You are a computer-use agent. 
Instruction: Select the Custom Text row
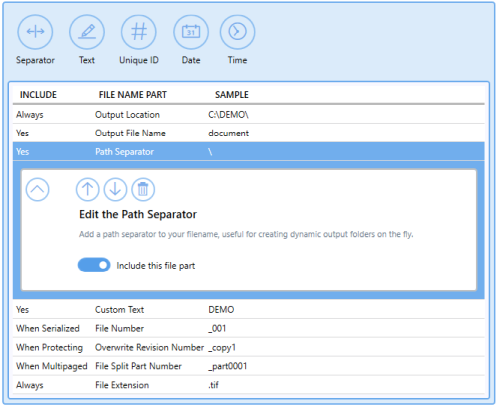click(249, 310)
